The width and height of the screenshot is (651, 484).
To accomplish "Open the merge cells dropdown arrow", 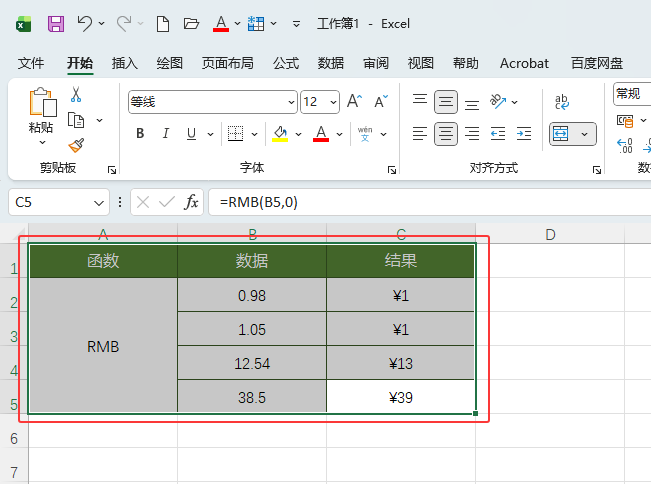I will click(585, 134).
